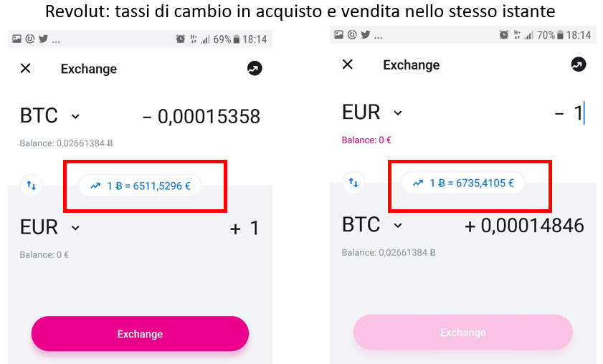Screen dimensions: 603x364
Task: Open the 1 Ƀ = 6735,4105 € rate pill
Action: click(x=463, y=183)
